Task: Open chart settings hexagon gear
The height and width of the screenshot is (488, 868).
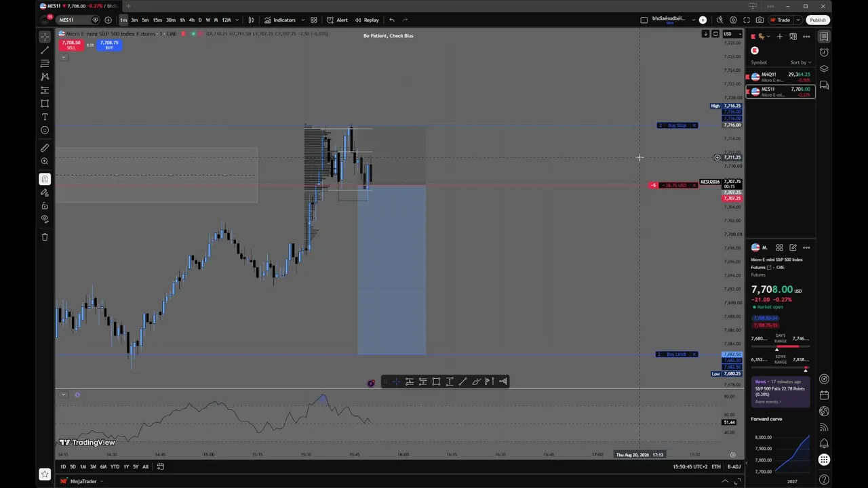Action: pyautogui.click(x=733, y=20)
